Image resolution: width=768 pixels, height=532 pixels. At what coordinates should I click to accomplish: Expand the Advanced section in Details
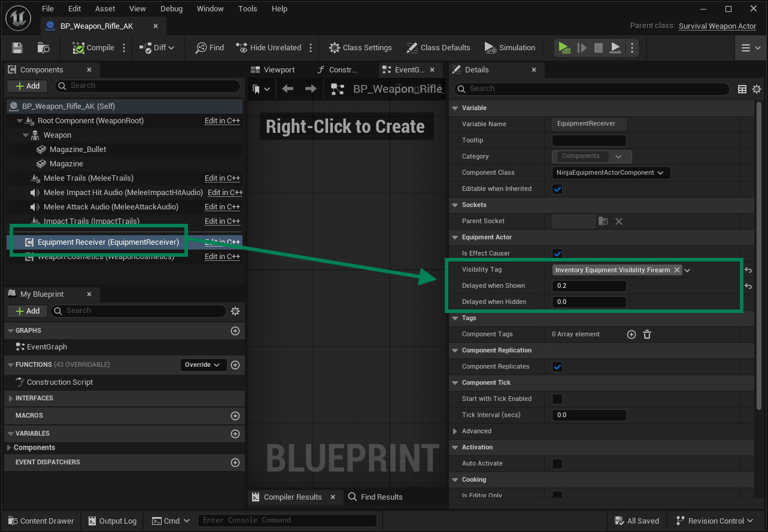pyautogui.click(x=456, y=431)
